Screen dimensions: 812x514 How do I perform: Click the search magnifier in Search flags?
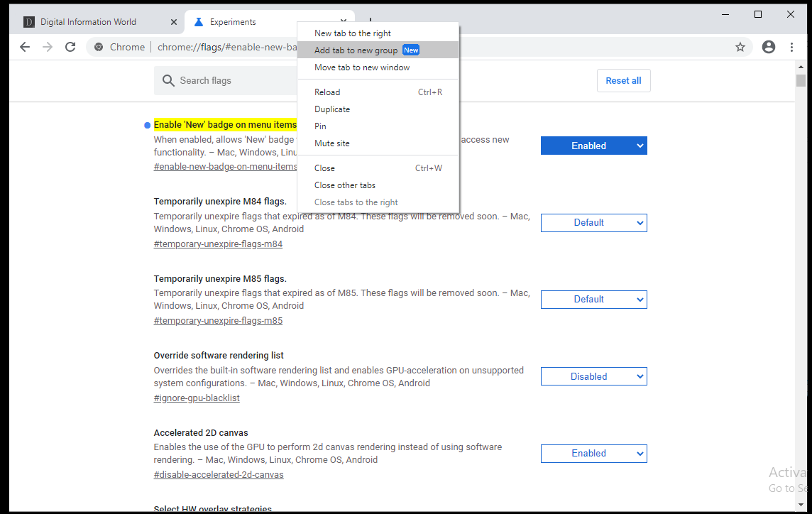[x=168, y=81]
